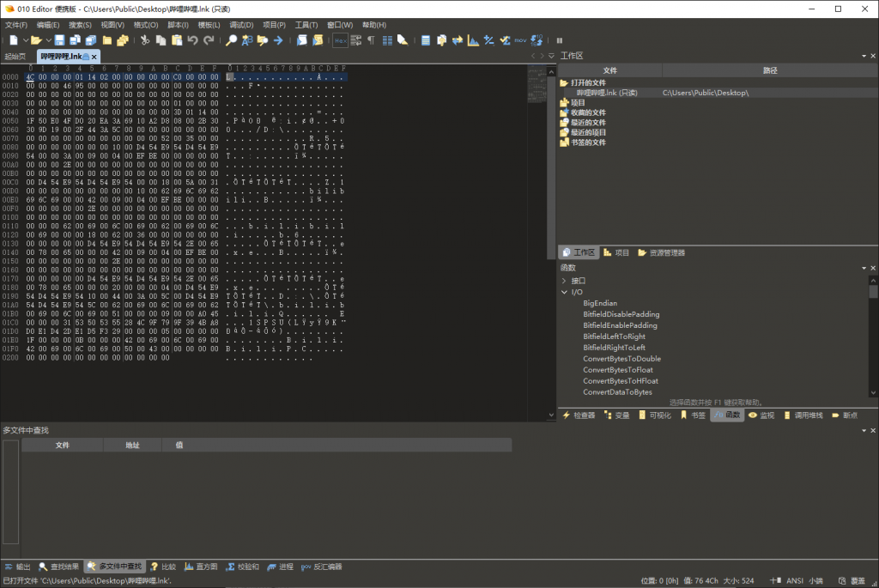Open the dropdown arrow beside Open file icon

click(48, 40)
